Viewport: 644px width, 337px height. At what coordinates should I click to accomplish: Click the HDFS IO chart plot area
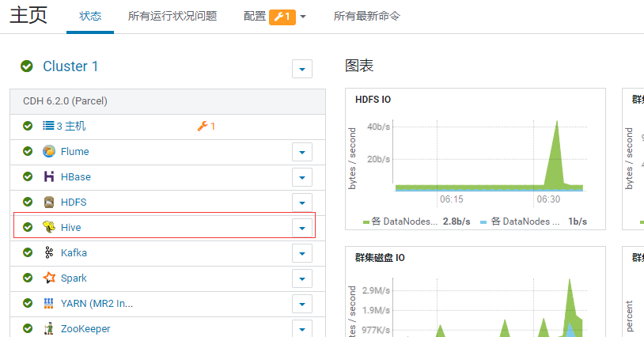tap(489, 156)
